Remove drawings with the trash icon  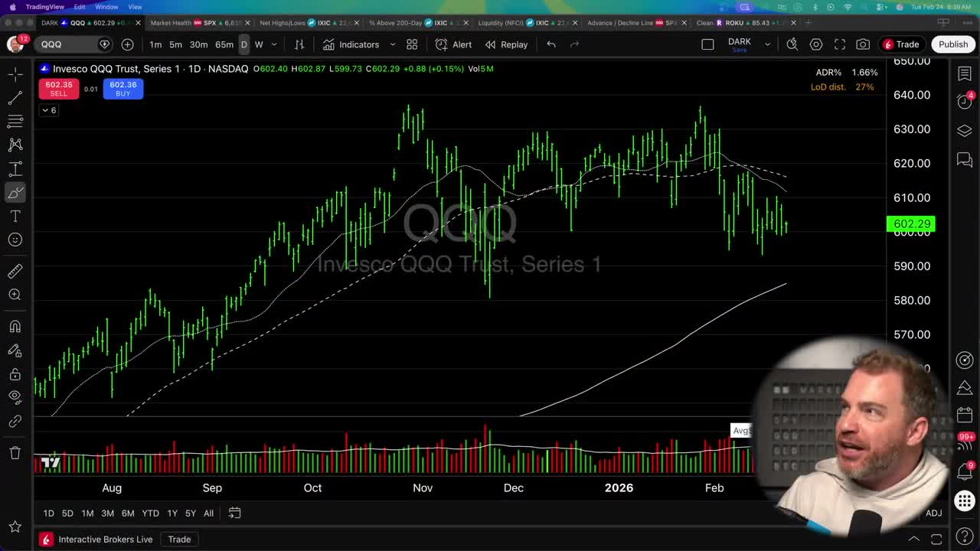point(15,452)
